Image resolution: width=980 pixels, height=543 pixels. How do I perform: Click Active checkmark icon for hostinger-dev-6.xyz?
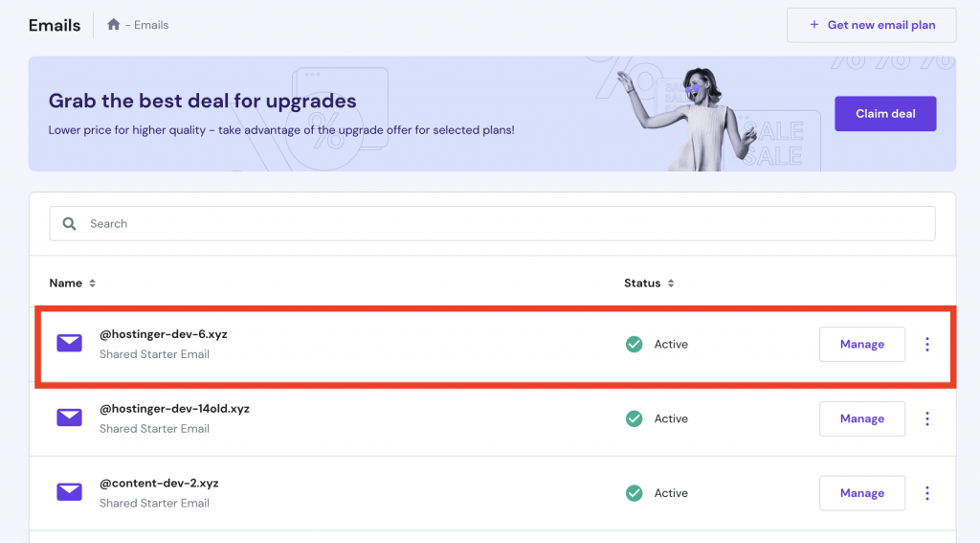click(x=634, y=344)
